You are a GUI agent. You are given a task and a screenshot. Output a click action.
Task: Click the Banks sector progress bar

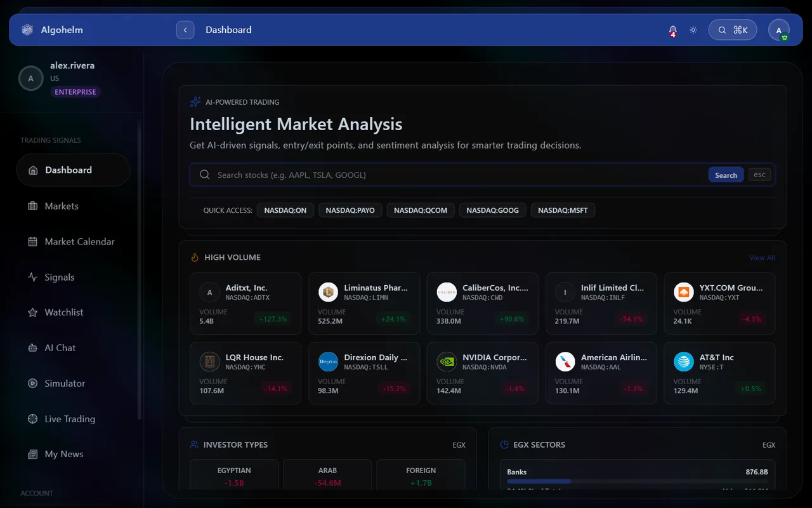(638, 481)
